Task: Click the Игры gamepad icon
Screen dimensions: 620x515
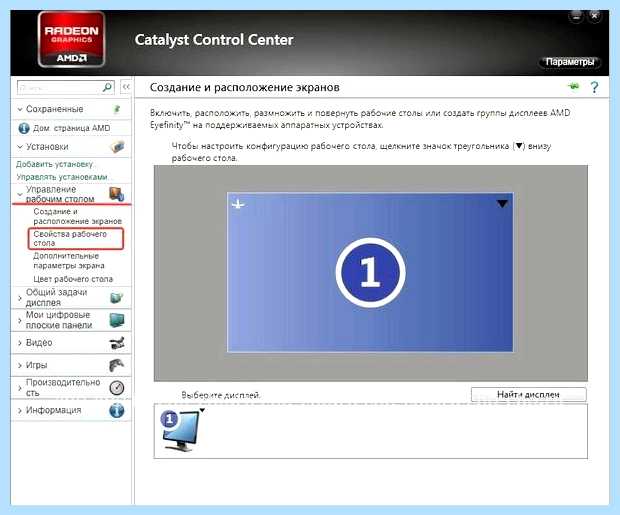Action: (x=117, y=365)
